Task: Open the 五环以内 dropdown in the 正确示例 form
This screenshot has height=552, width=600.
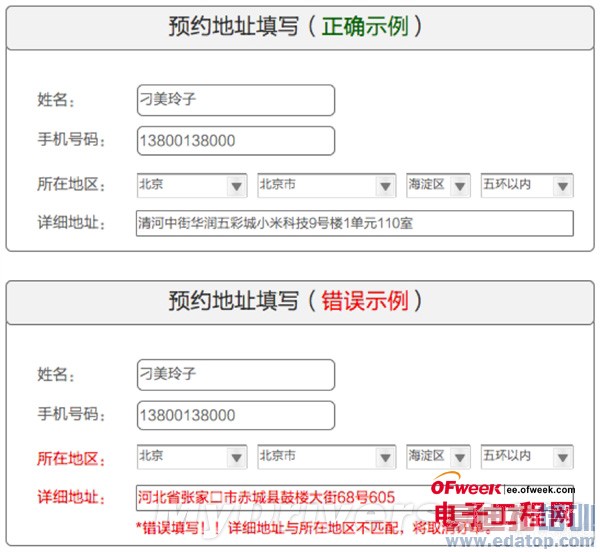Action: click(x=527, y=186)
